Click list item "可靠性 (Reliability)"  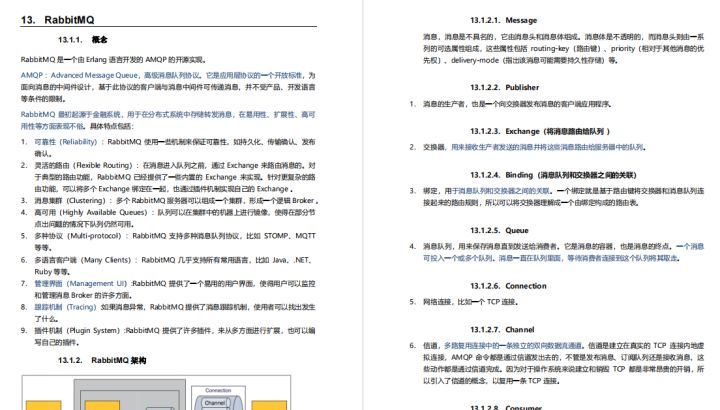pos(66,142)
